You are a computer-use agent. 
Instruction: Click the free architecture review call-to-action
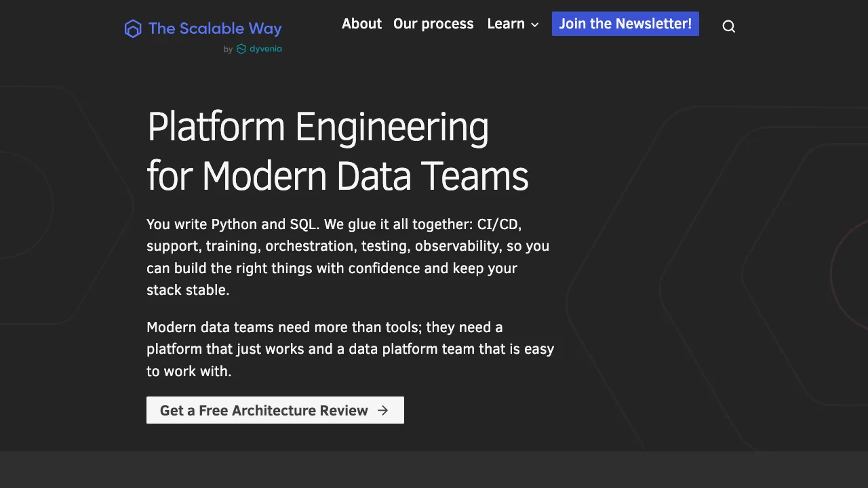(x=275, y=410)
